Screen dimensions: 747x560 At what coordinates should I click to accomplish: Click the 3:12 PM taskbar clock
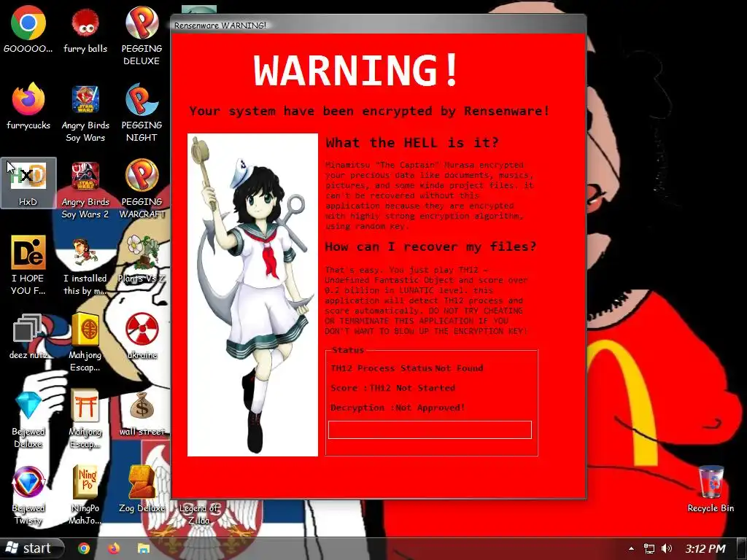point(705,548)
